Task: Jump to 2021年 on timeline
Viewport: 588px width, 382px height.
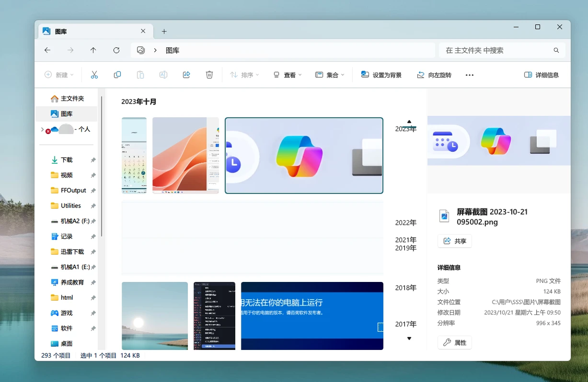Action: [x=406, y=240]
